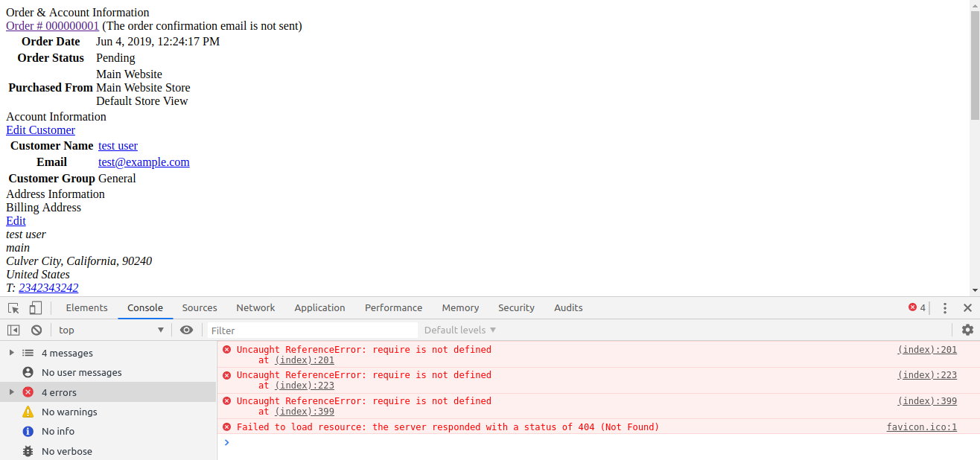Viewport: 980px width, 460px height.
Task: Click the test@example.com email link
Action: tap(144, 162)
